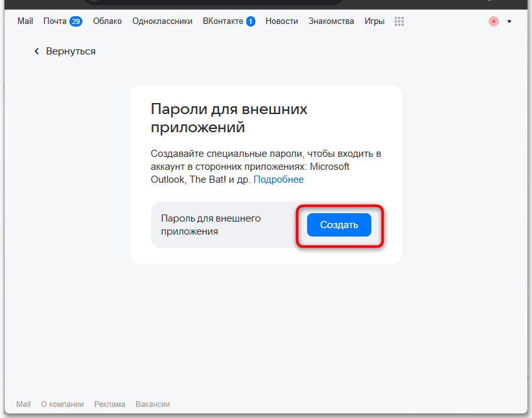This screenshot has width=532, height=418.
Task: Open the footer О компании link
Action: (x=62, y=404)
